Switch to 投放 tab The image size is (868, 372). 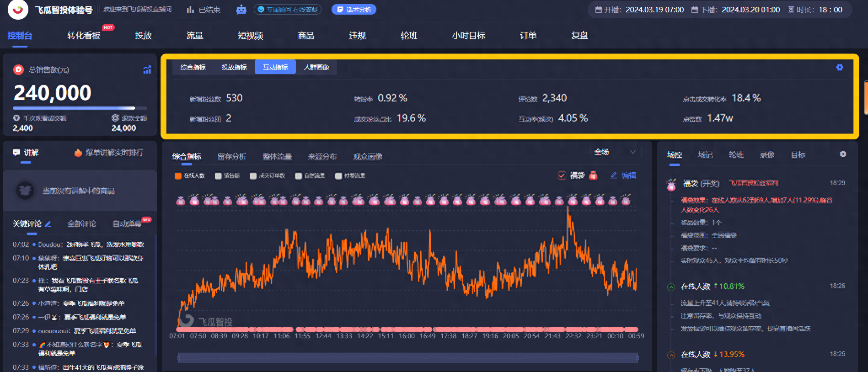(x=144, y=36)
